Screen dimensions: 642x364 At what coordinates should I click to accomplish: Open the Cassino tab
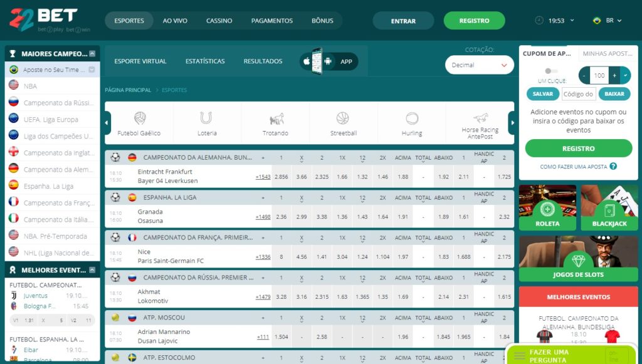pyautogui.click(x=219, y=21)
